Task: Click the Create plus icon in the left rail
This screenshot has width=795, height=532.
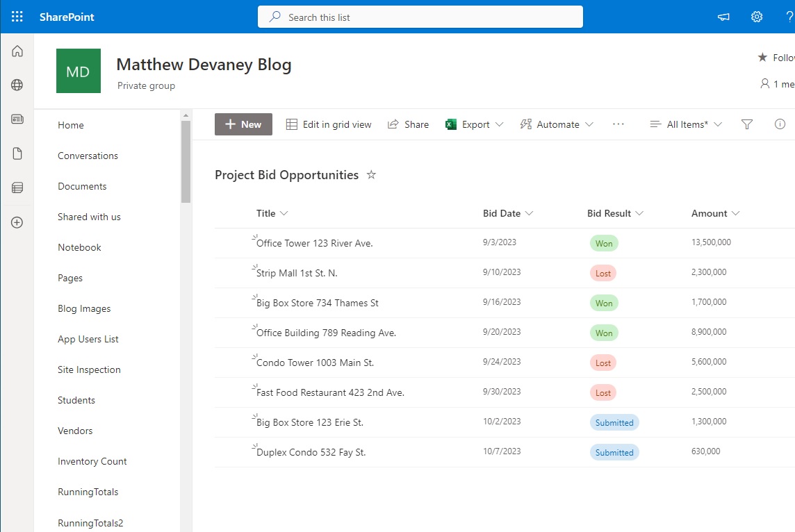Action: click(x=17, y=222)
